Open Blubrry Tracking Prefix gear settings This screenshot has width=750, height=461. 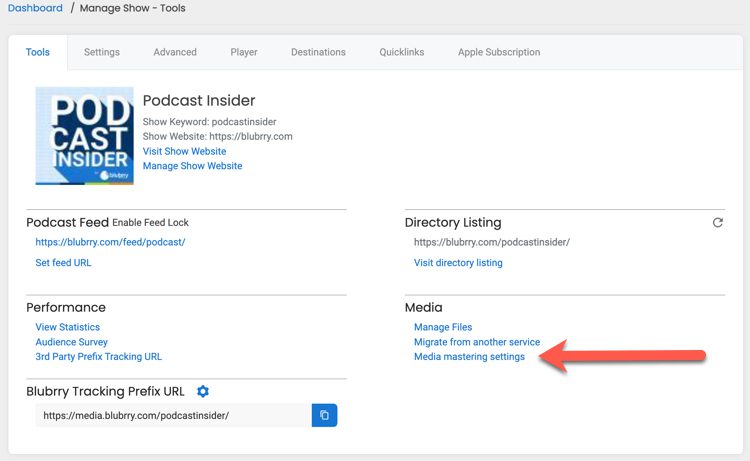tap(203, 391)
